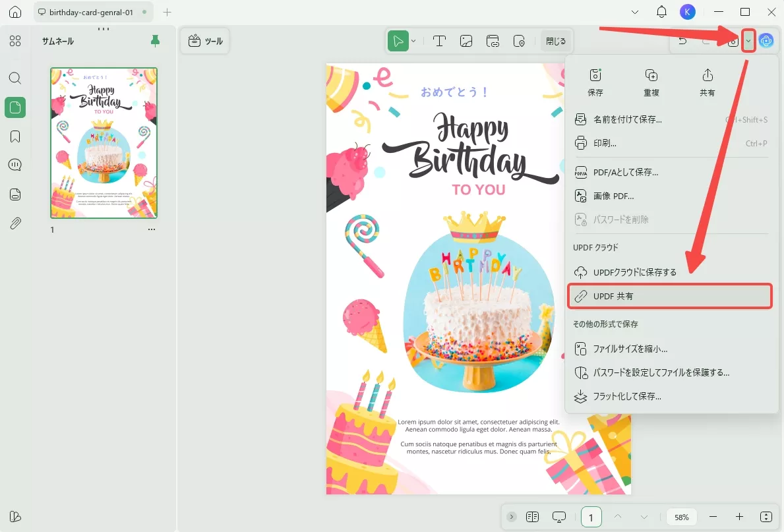Screen dimensions: 784x532
Task: Enable two-page book view mode
Action: click(532, 517)
